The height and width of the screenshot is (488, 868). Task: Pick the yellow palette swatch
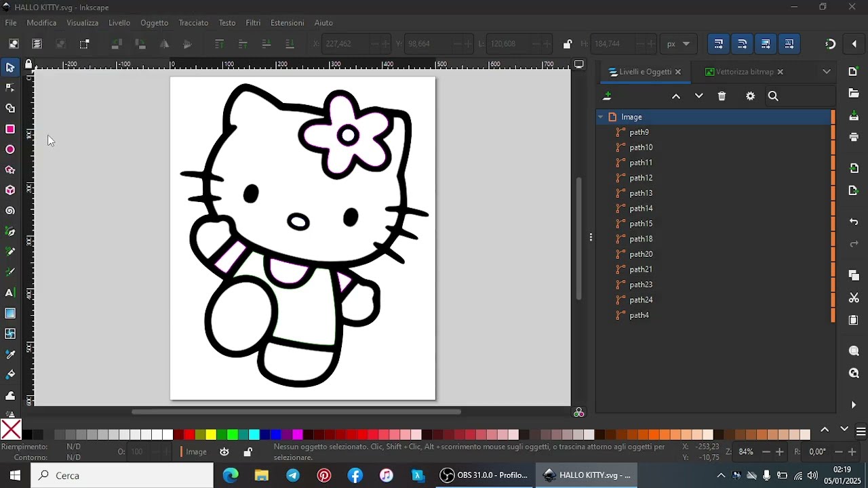click(x=211, y=435)
